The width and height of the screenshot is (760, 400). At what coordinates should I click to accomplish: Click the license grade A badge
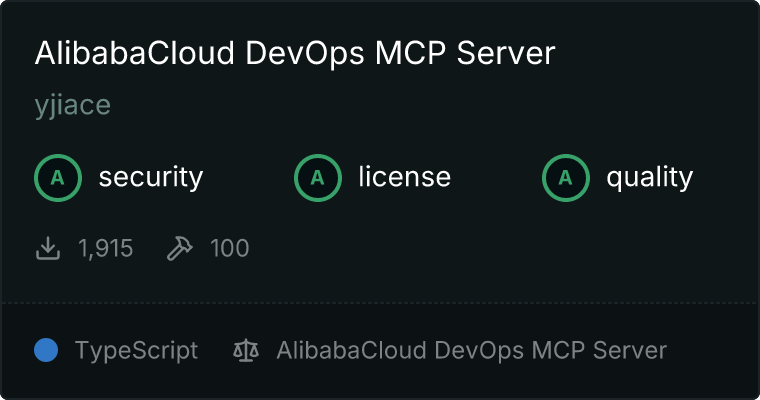click(318, 178)
